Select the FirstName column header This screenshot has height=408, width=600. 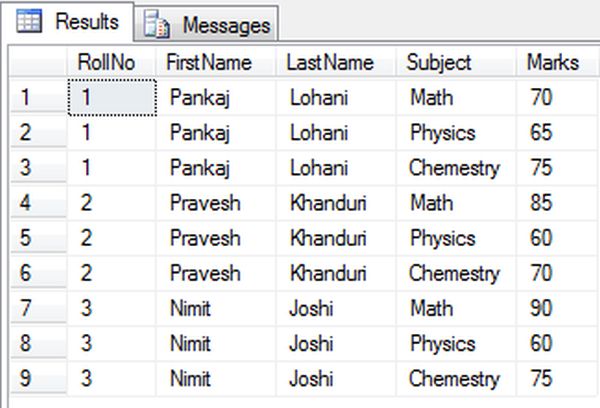coord(208,62)
